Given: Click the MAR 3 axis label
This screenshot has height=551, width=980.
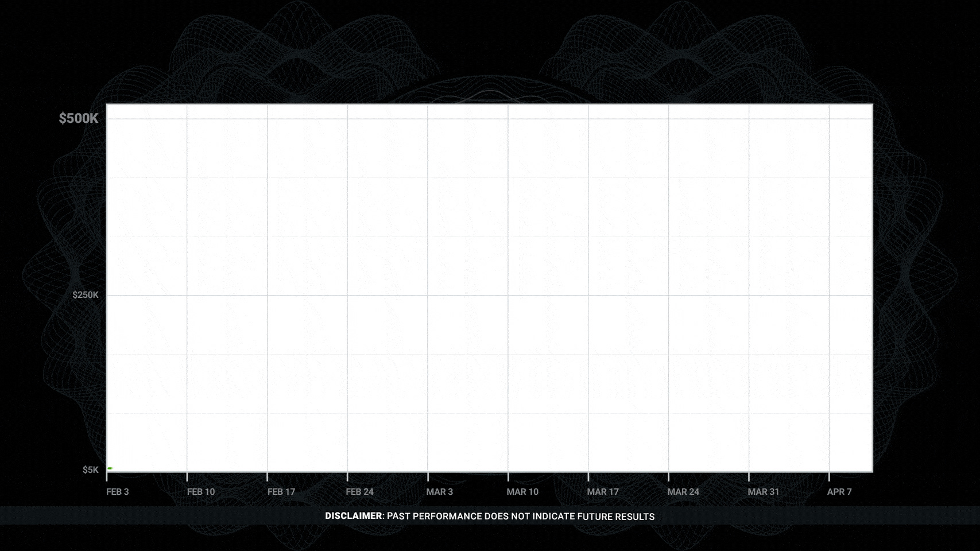Looking at the screenshot, I should [440, 492].
